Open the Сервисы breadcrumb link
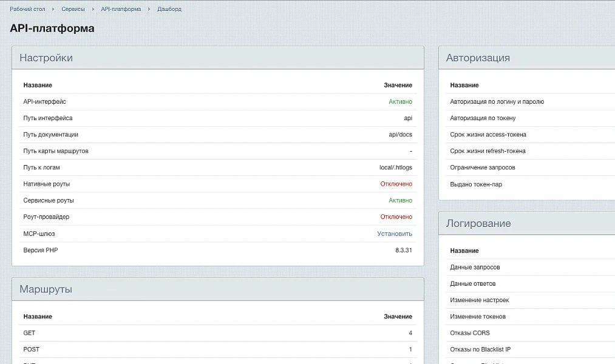This screenshot has width=615, height=364. point(73,9)
